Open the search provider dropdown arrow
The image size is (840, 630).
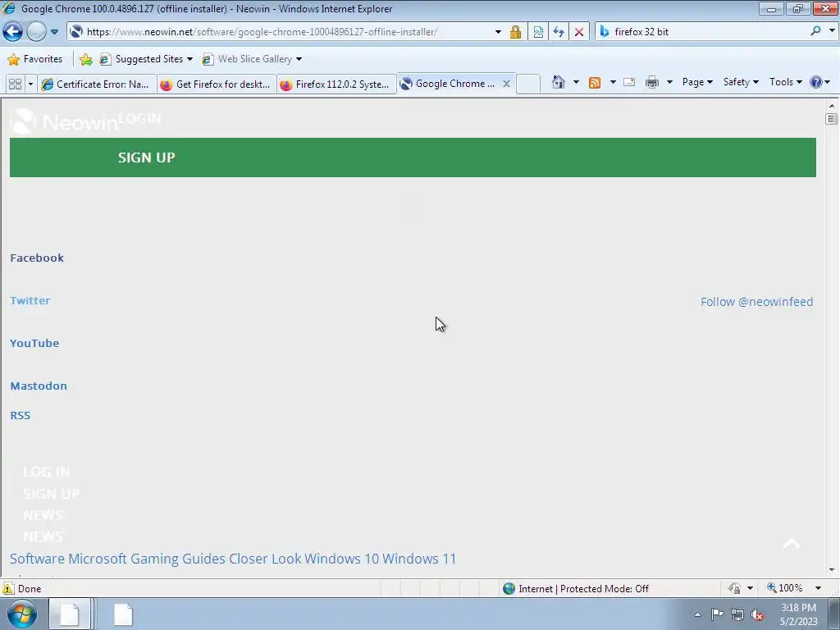click(832, 31)
